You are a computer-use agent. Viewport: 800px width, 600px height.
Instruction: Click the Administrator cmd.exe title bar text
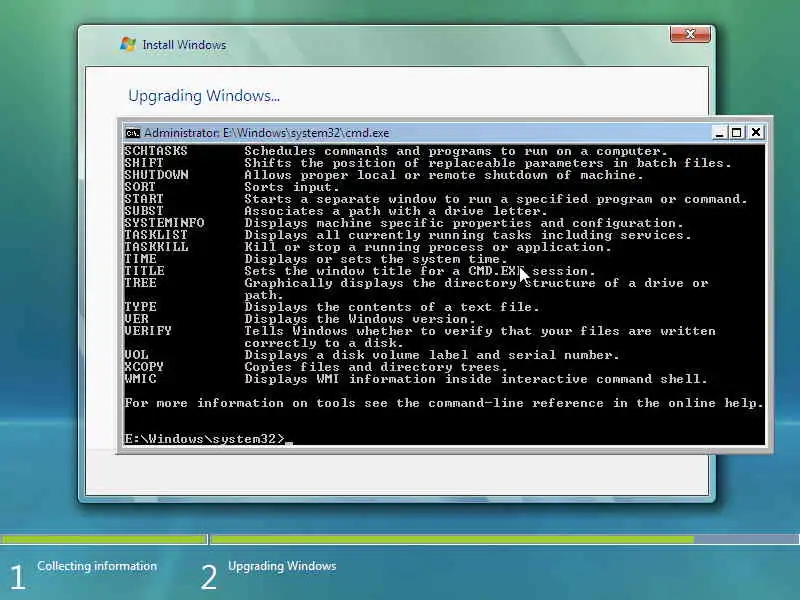pos(267,133)
